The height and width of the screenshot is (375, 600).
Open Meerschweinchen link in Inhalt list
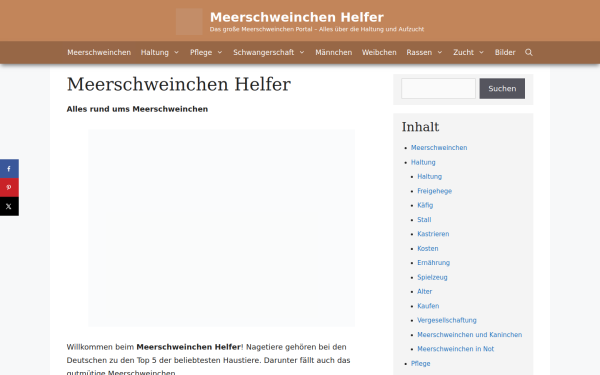[x=439, y=148]
